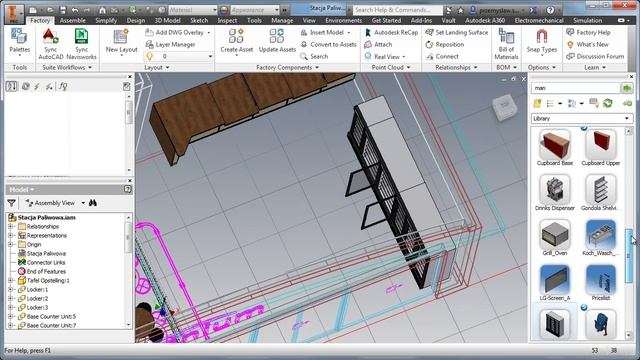Select Base Counter Unit:5 item

pyautogui.click(x=51, y=316)
